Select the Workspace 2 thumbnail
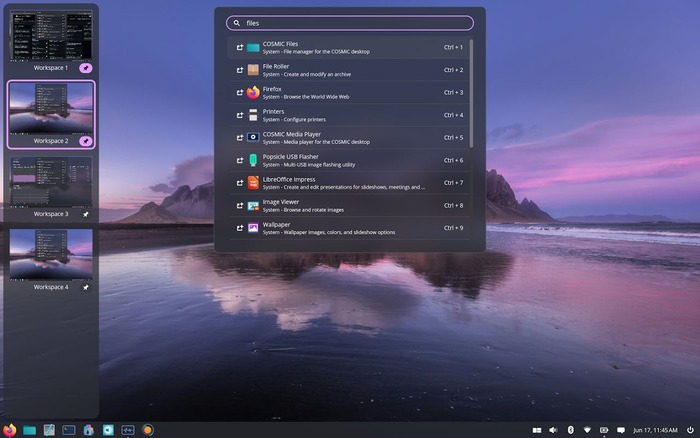This screenshot has width=700, height=438. point(51,108)
